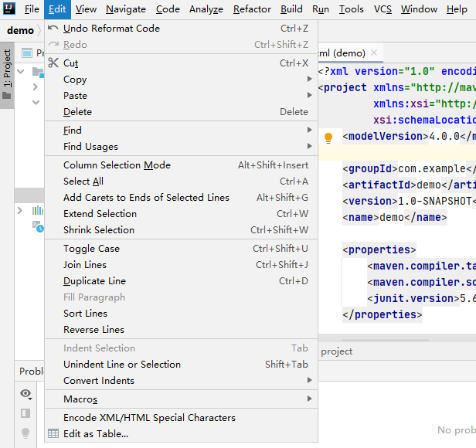Choose Undo Reformat Code

coord(182,29)
